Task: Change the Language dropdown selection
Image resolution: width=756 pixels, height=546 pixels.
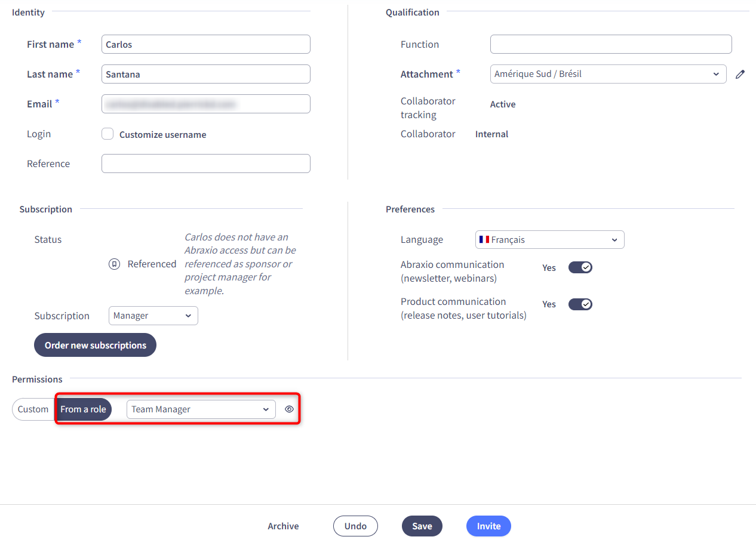Action: 549,240
